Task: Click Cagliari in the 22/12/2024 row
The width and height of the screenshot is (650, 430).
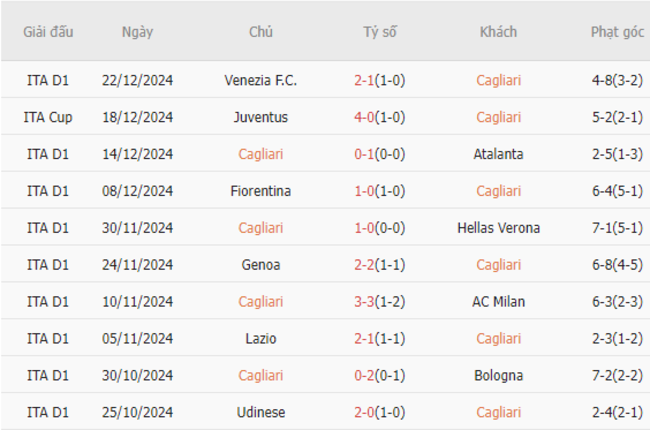Action: (498, 80)
